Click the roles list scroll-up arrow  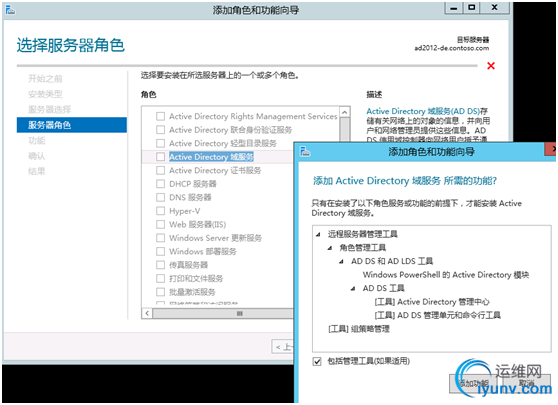point(344,112)
